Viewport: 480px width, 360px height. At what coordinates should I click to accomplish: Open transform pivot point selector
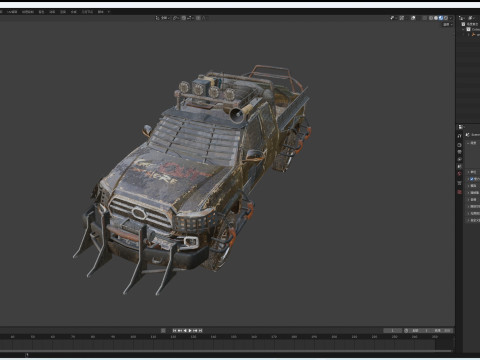click(176, 18)
